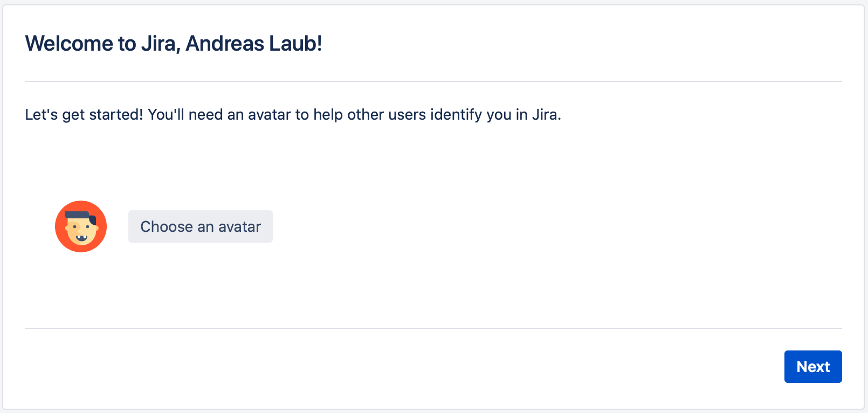Click the orange user avatar image
Screen dimensions: 868x413
tap(81, 226)
